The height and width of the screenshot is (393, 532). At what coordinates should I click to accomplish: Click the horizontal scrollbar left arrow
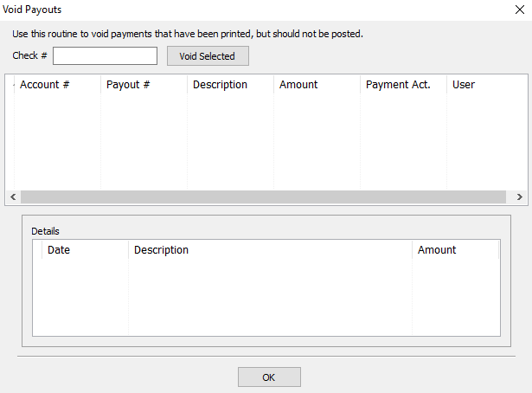tap(13, 196)
